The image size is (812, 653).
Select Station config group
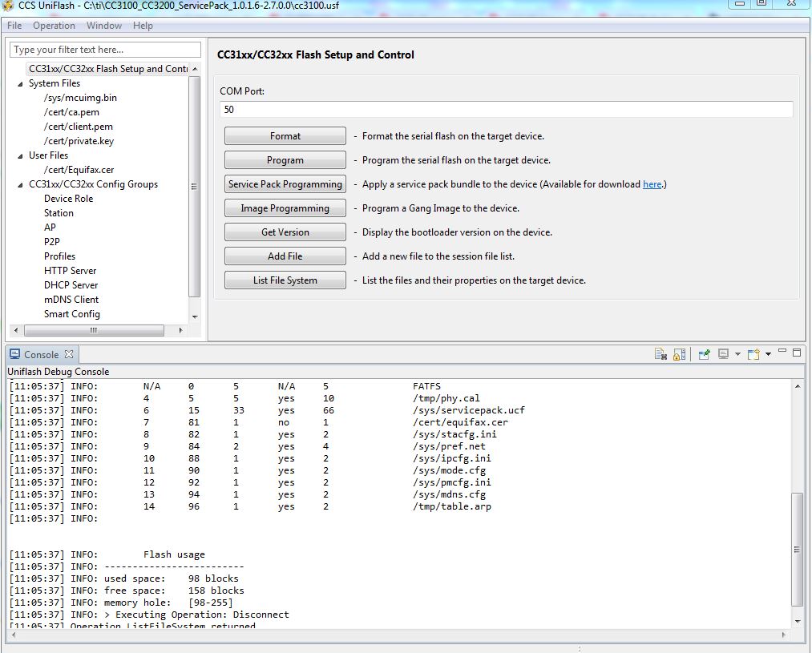(59, 213)
